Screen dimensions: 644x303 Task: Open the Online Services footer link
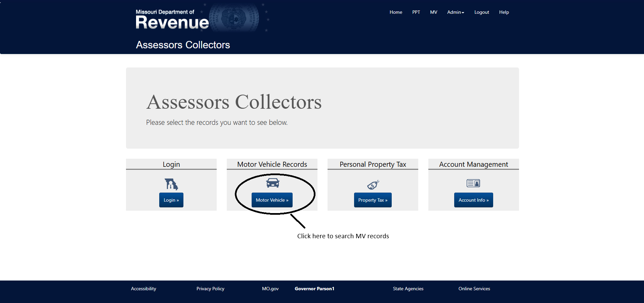point(474,289)
